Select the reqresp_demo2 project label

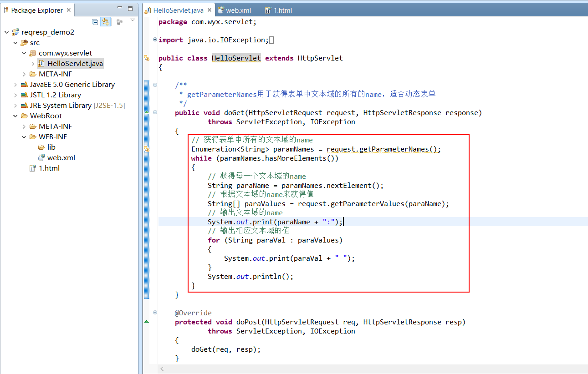pyautogui.click(x=47, y=32)
